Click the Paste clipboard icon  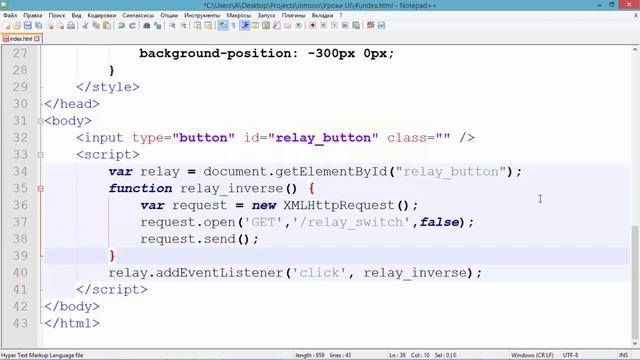pyautogui.click(x=107, y=25)
